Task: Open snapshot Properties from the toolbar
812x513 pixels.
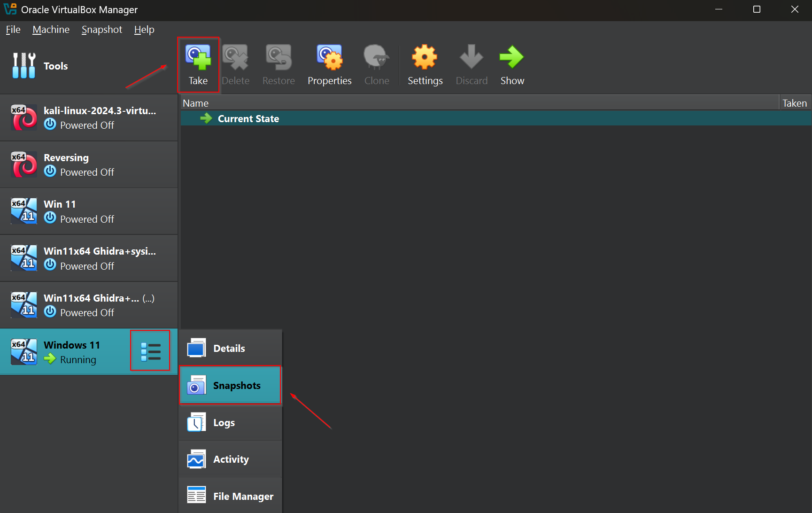Action: coord(329,65)
